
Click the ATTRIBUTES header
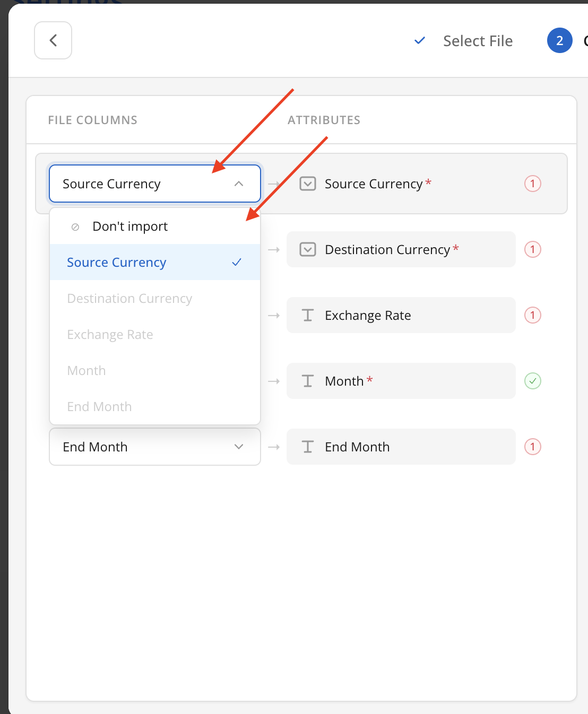coord(324,120)
